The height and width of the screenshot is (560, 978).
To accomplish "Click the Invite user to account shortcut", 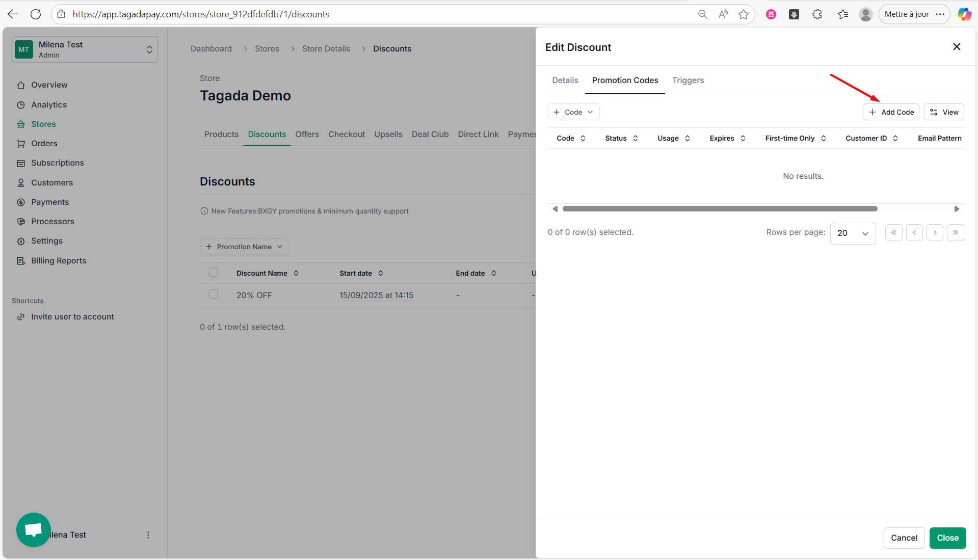I will [x=72, y=317].
